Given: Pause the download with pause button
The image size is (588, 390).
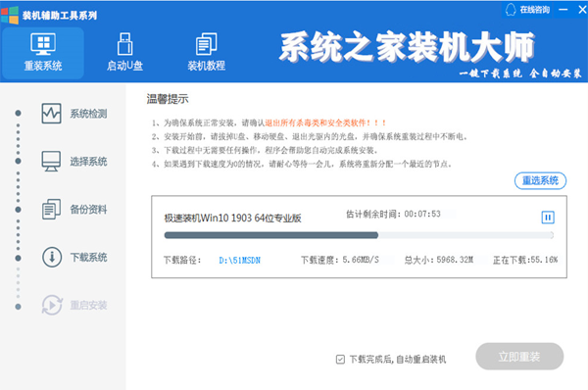Looking at the screenshot, I should pyautogui.click(x=548, y=218).
